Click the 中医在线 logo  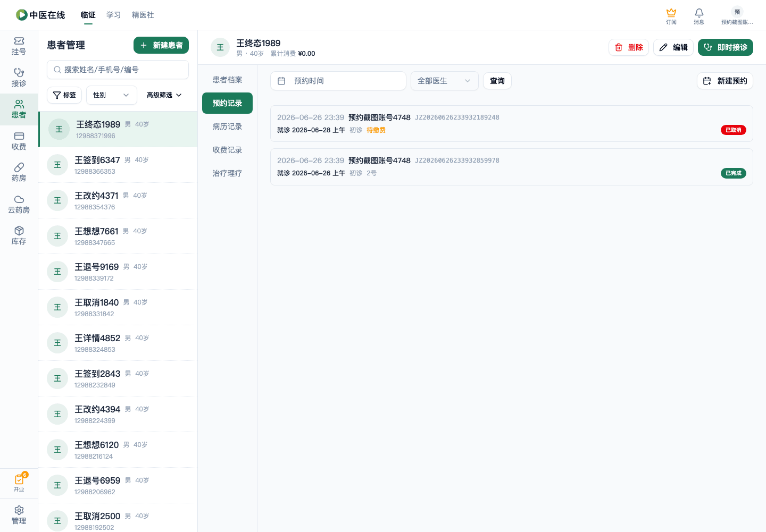click(x=40, y=15)
